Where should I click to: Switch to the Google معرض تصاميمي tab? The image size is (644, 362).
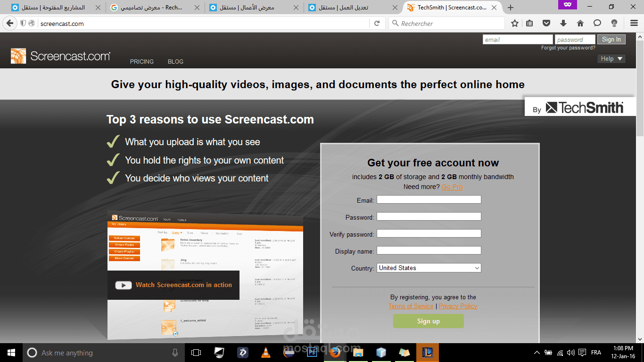point(154,8)
